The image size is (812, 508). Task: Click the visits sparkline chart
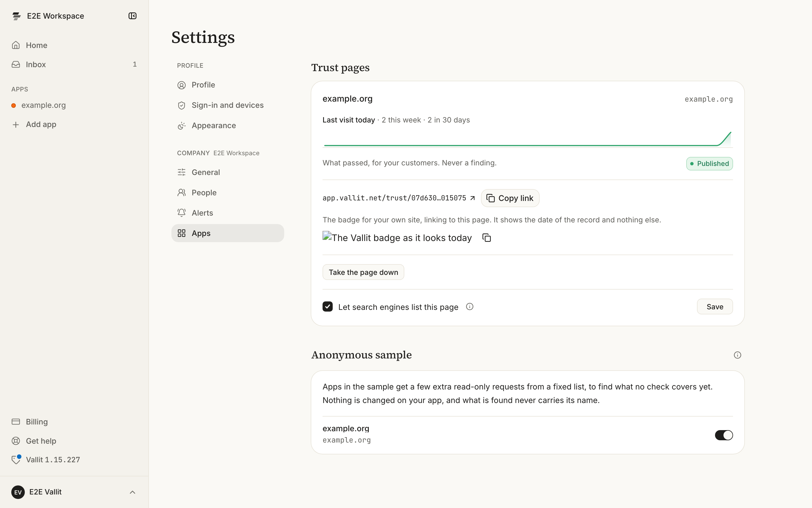click(528, 139)
